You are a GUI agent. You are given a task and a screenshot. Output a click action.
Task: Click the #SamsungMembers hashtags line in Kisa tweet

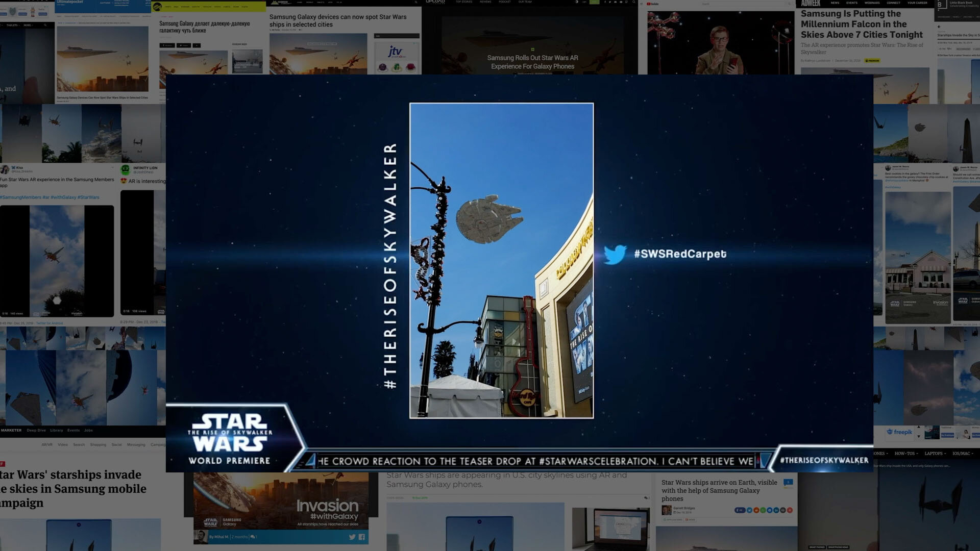[x=50, y=197]
